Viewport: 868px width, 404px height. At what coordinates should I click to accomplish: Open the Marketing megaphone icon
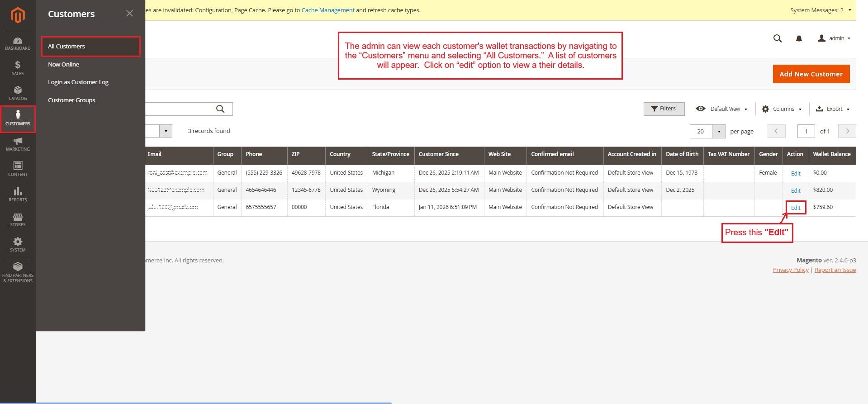click(18, 144)
